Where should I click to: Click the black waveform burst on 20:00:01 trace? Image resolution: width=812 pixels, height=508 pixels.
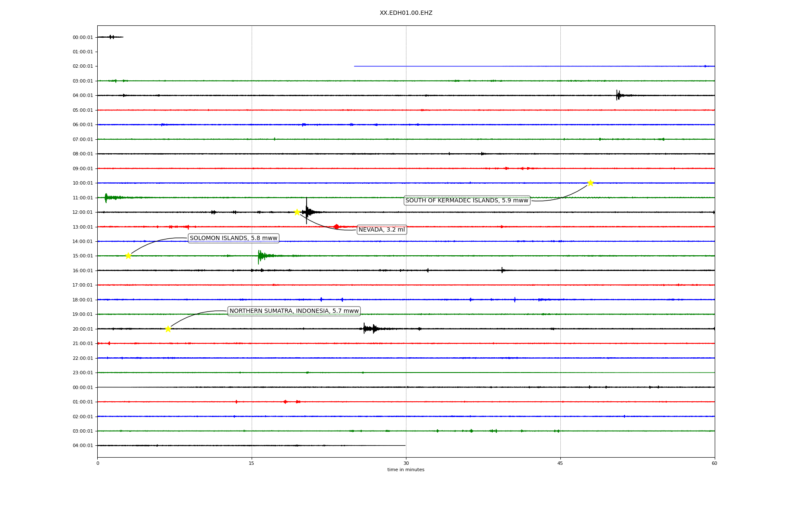tap(369, 329)
